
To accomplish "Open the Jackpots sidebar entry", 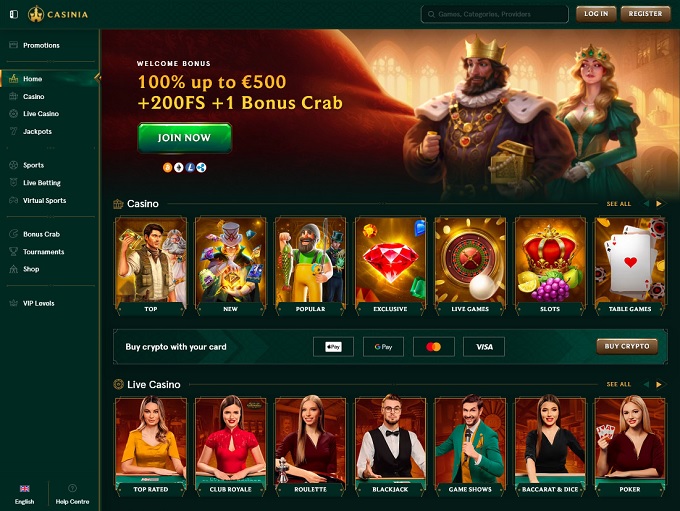I will 37,131.
